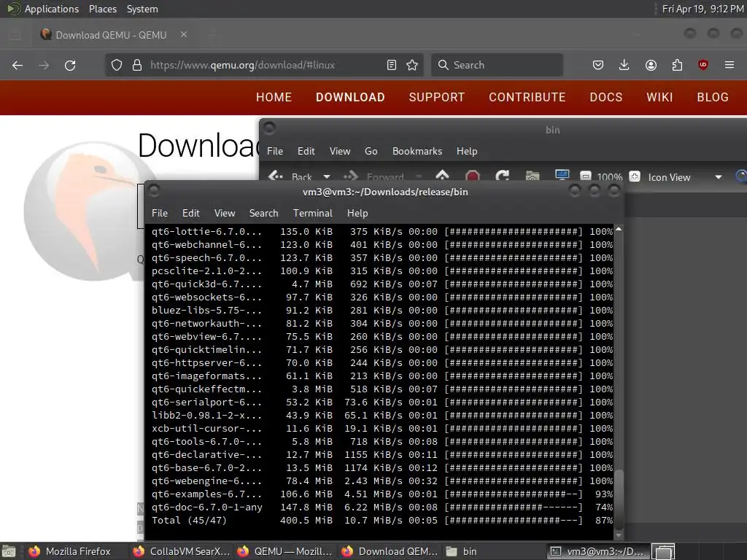
Task: Open Firefox extensions puzzle icon
Action: (677, 65)
